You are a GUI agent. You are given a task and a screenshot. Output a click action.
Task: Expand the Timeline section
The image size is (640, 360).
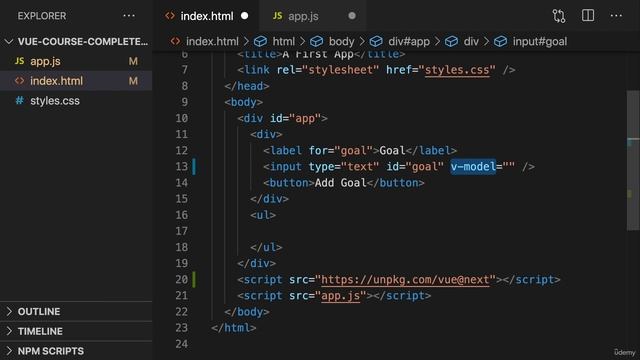point(76,331)
